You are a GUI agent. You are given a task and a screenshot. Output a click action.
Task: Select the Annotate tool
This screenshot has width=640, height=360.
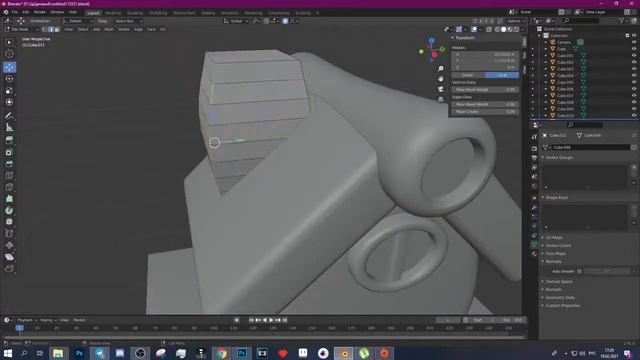(x=9, y=116)
